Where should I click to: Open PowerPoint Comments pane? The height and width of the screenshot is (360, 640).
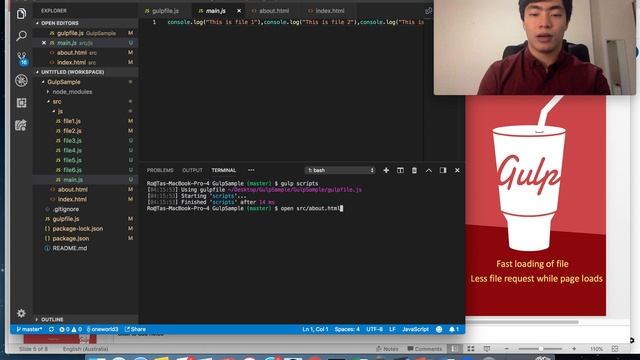point(424,349)
